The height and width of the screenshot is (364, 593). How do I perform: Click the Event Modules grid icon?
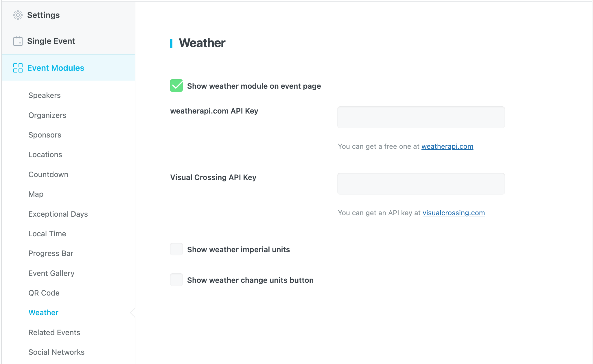[x=18, y=68]
